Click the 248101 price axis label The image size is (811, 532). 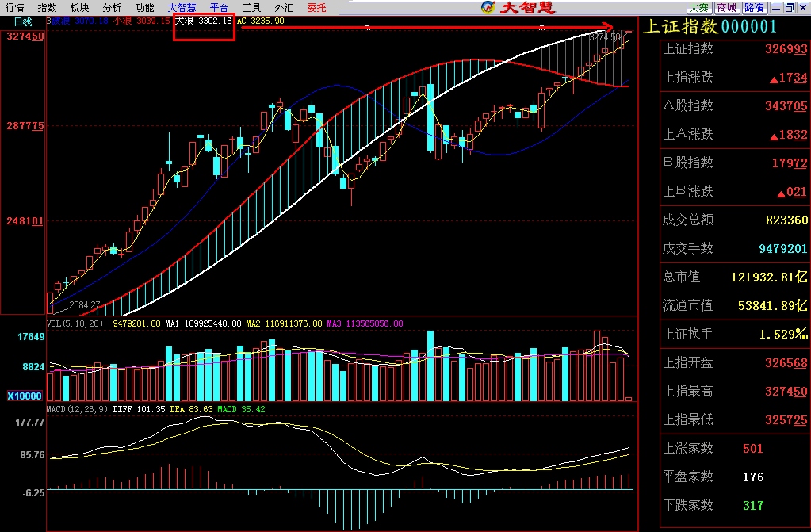point(25,221)
